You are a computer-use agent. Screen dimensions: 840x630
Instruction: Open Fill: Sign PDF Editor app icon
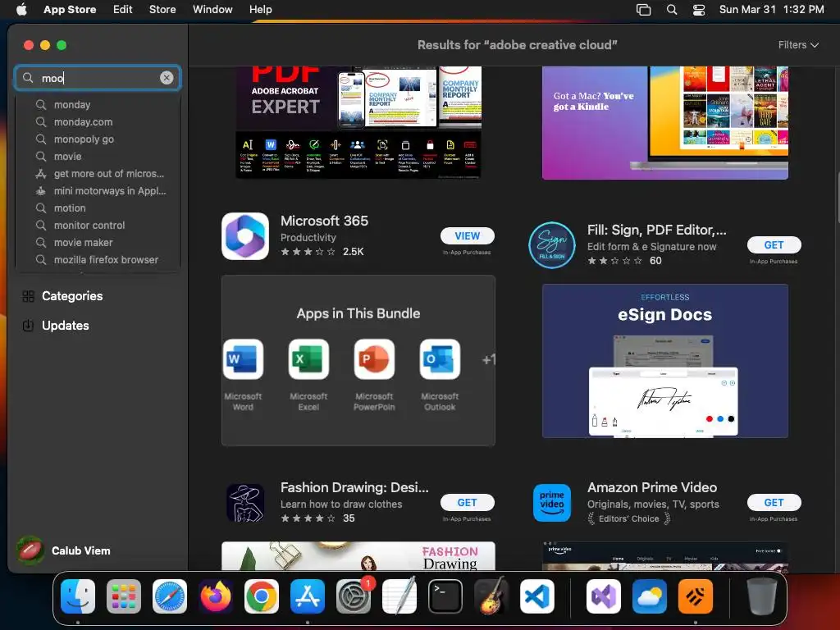[552, 244]
